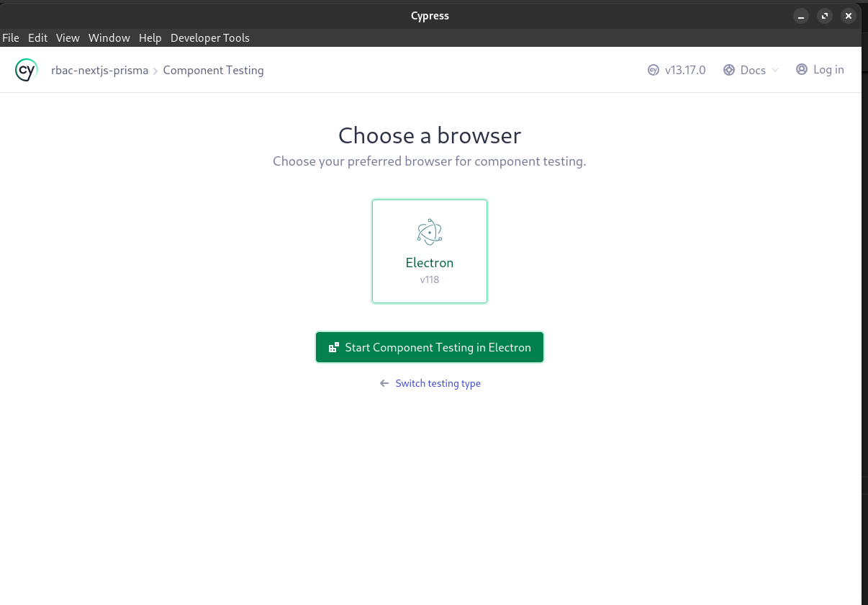The width and height of the screenshot is (868, 605).
Task: Select the Electron browser option
Action: 430,251
